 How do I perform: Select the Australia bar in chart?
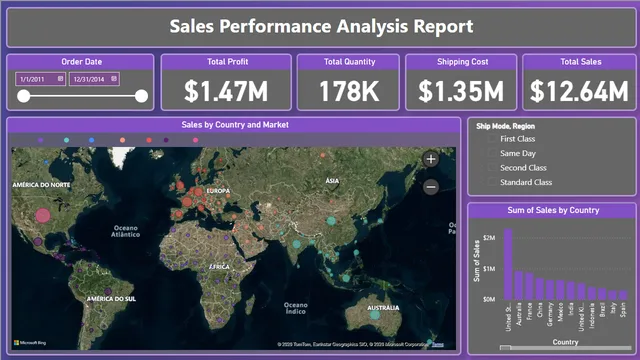[x=518, y=285]
